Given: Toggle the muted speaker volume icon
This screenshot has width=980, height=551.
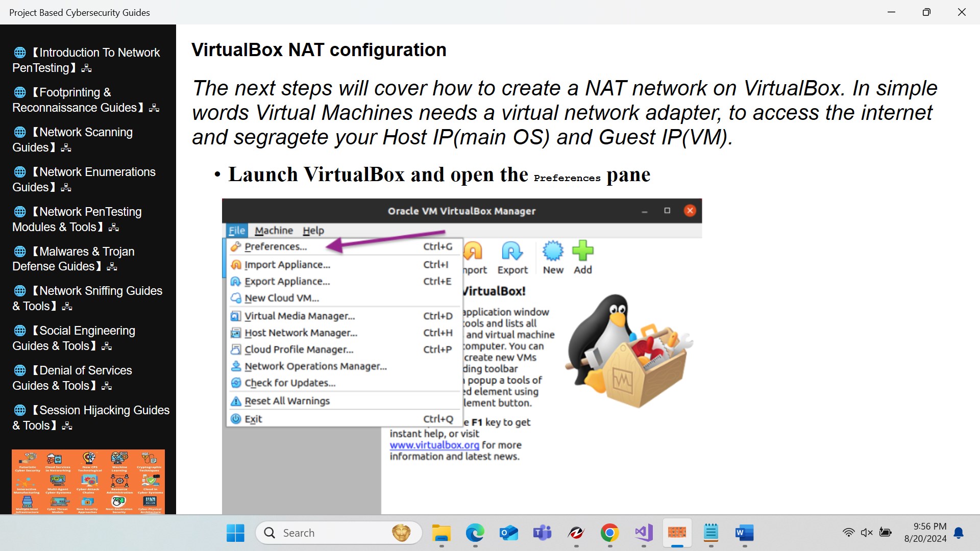Looking at the screenshot, I should (866, 533).
